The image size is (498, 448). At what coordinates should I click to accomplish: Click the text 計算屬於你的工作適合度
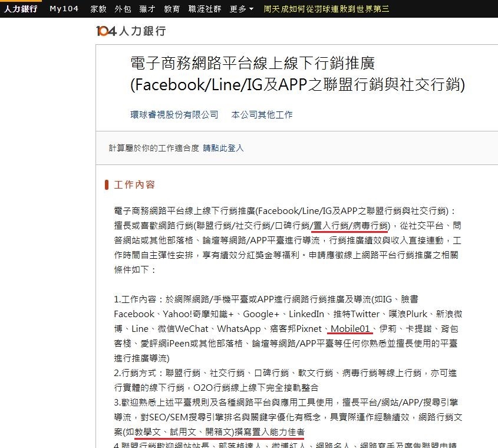click(154, 148)
